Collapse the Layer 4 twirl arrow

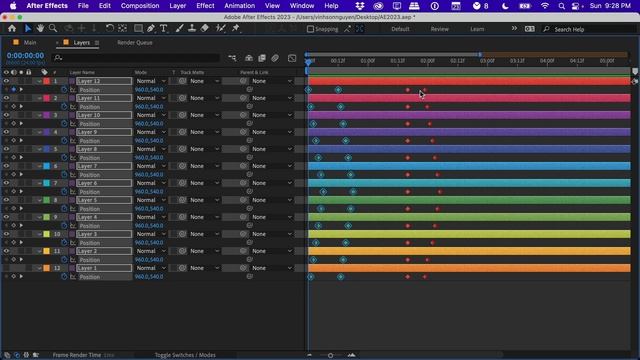(x=39, y=217)
